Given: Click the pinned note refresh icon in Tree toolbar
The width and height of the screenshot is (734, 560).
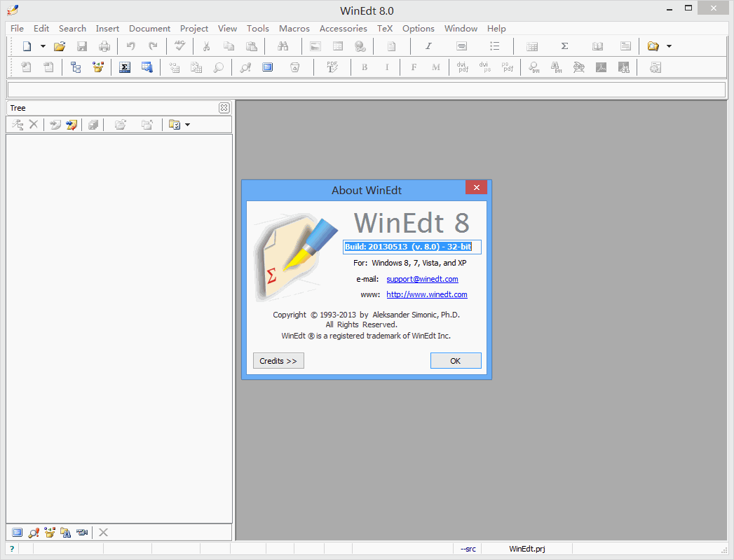Looking at the screenshot, I should tap(72, 125).
